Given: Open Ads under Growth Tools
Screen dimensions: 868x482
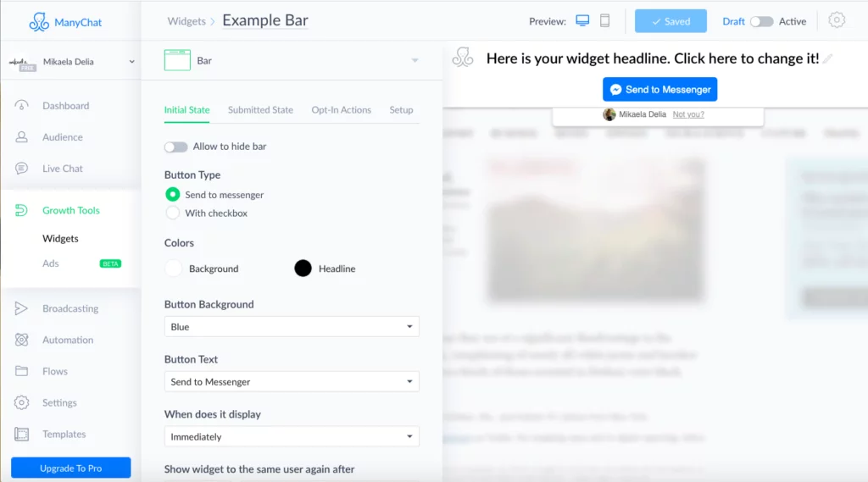Looking at the screenshot, I should (x=50, y=263).
